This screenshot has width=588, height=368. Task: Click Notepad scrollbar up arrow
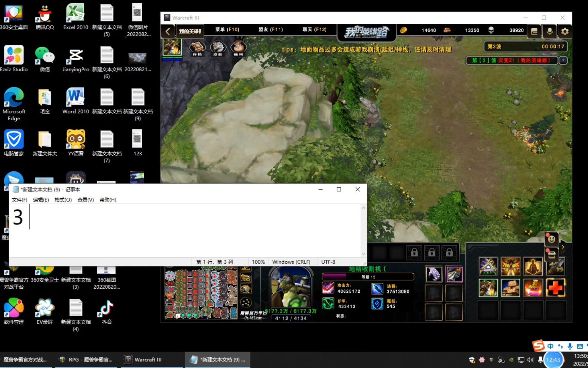(x=363, y=208)
